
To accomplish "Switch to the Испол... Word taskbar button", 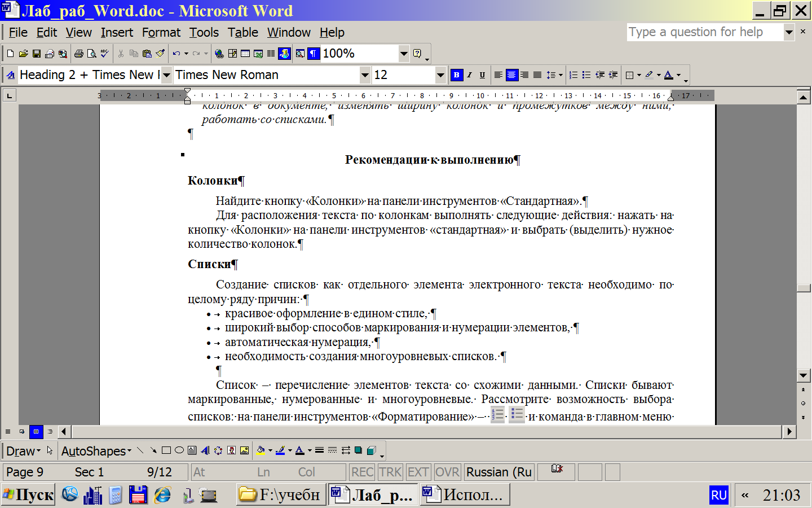I will (x=465, y=495).
